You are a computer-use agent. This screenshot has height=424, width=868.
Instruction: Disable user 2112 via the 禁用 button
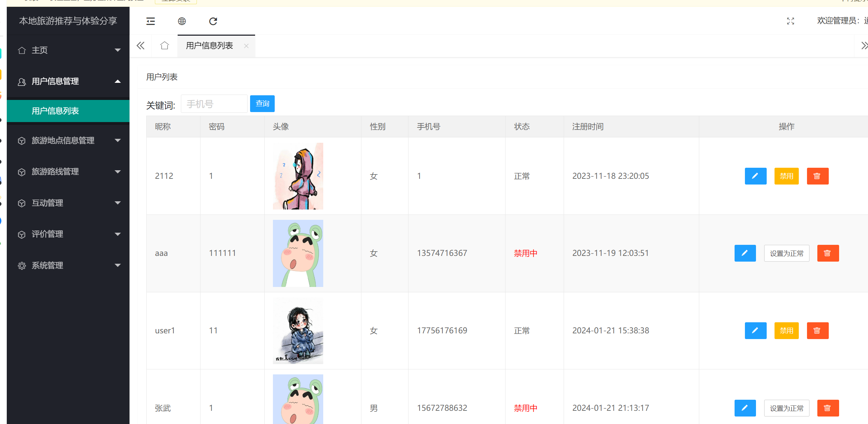point(787,176)
